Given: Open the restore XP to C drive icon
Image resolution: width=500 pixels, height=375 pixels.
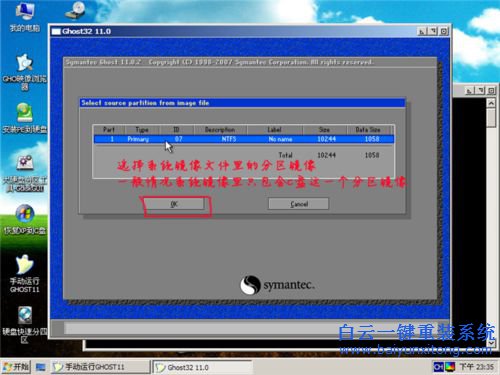Looking at the screenshot, I should (25, 219).
